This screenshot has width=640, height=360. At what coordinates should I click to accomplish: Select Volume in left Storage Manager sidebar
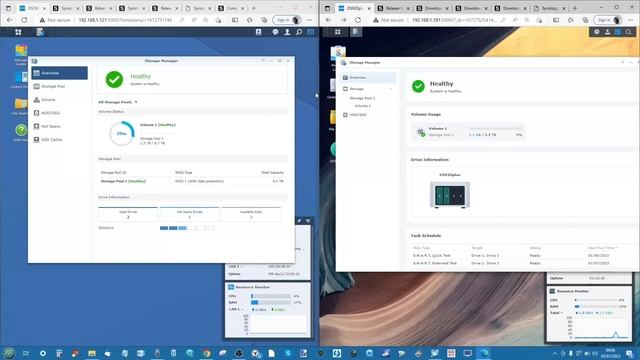coord(60,100)
